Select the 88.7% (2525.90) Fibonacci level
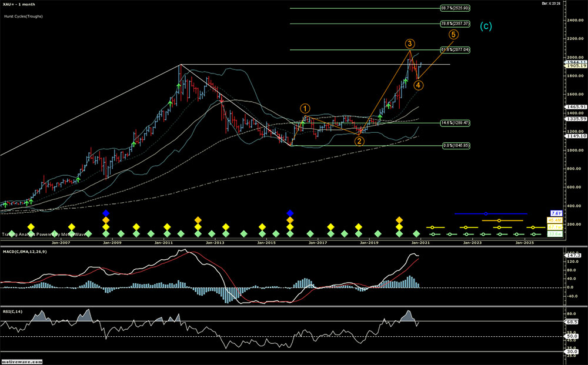Screen dimensions: 588x365 point(455,9)
